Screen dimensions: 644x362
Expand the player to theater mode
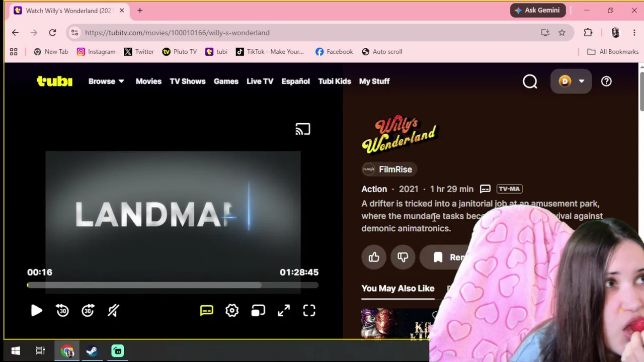click(284, 311)
